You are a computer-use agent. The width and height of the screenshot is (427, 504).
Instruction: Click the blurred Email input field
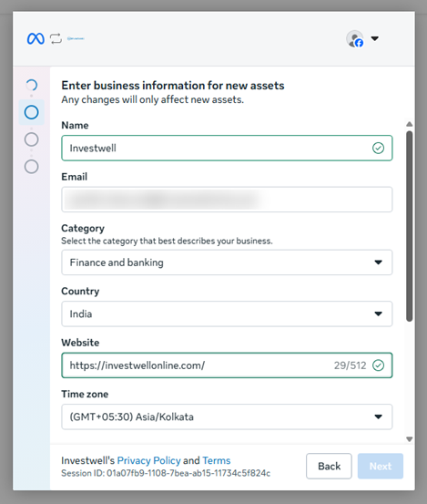[227, 200]
